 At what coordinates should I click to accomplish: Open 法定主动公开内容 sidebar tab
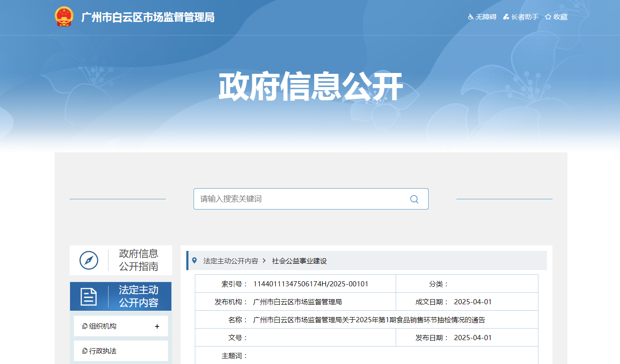coord(138,297)
